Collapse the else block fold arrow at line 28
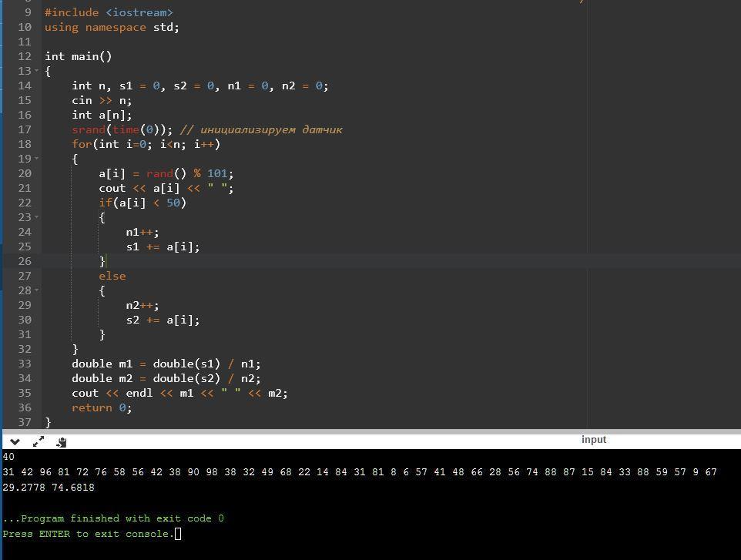Image resolution: width=741 pixels, height=560 pixels. click(37, 290)
